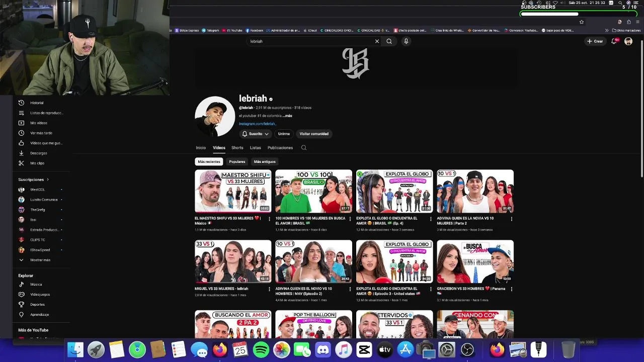Switch to Inicio channel tab

(x=201, y=148)
